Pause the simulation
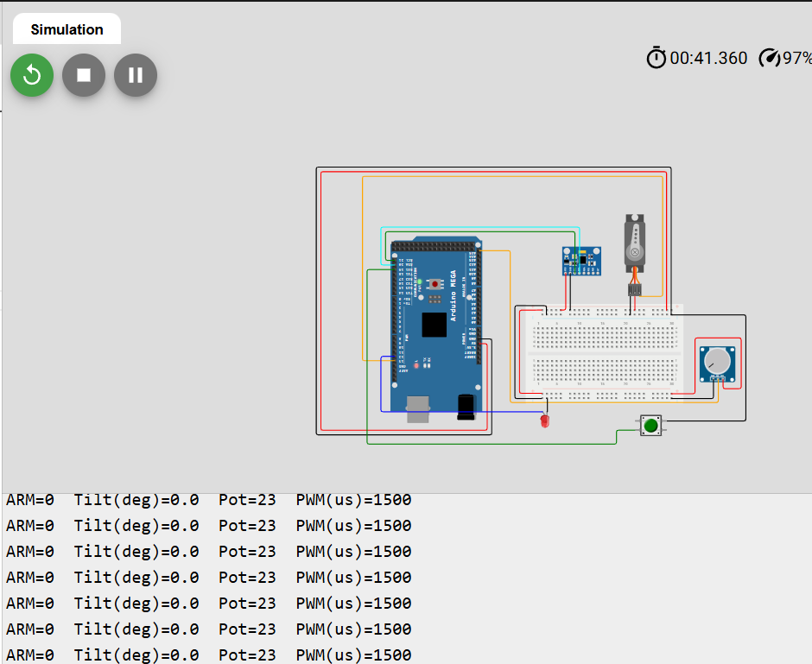Screen dimensions: 812x664 pos(136,75)
